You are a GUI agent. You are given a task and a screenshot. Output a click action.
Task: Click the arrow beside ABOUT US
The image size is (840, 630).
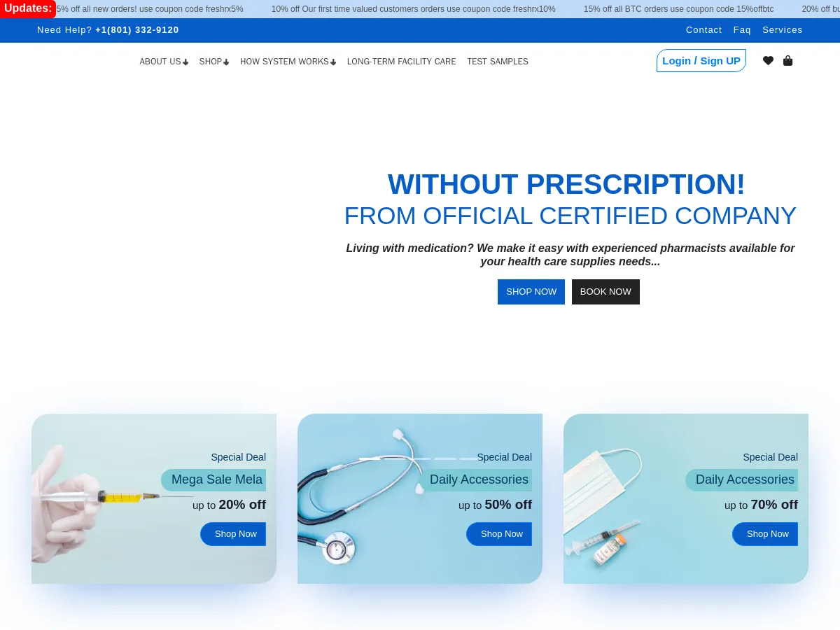[185, 62]
